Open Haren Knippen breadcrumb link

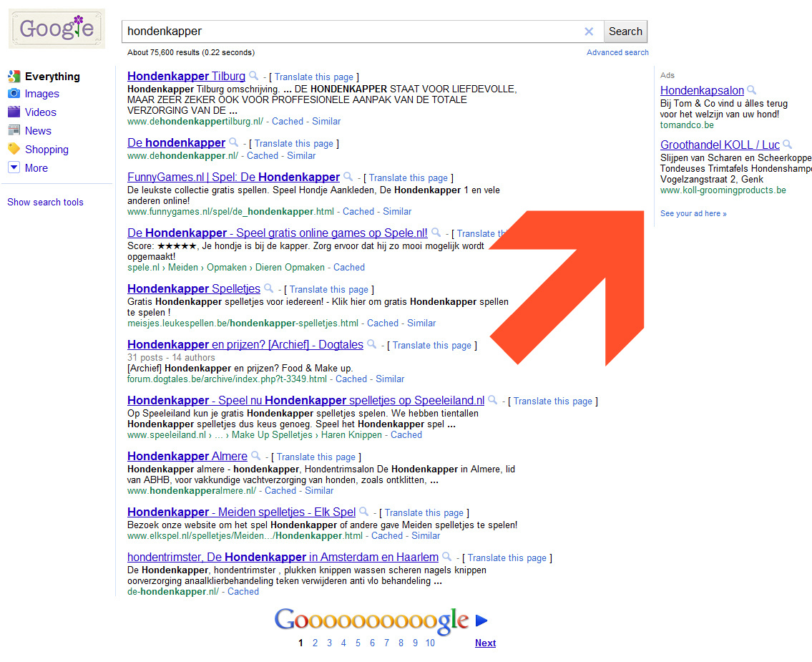tap(351, 434)
